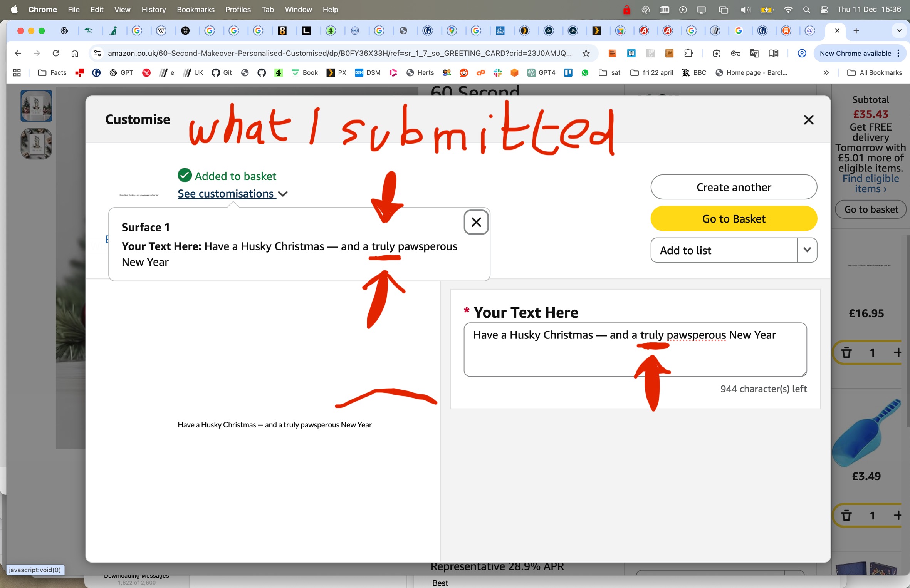This screenshot has width=910, height=588.
Task: Open the History menu
Action: [153, 10]
